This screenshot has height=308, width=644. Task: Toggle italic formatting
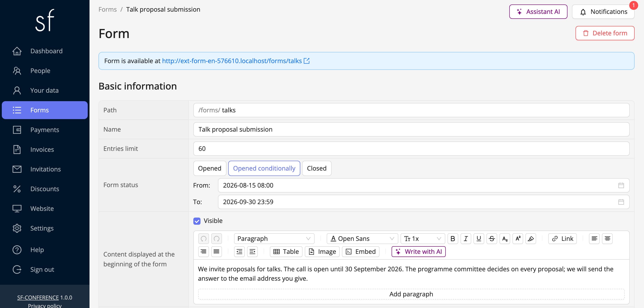465,239
